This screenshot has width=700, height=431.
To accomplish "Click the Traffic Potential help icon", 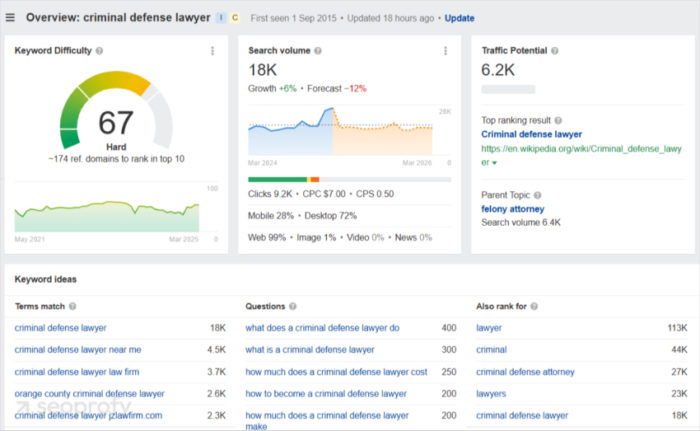I will (x=554, y=51).
